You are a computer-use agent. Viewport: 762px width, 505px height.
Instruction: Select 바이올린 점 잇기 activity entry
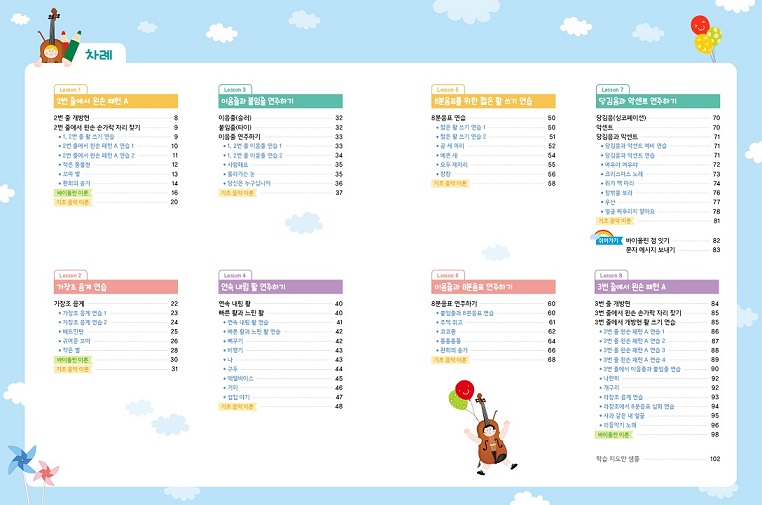click(x=653, y=240)
